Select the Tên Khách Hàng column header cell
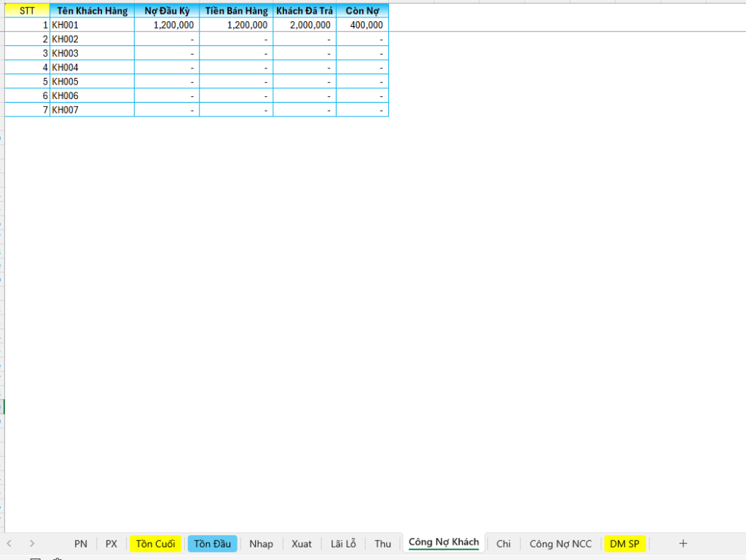This screenshot has width=746, height=560. click(93, 11)
